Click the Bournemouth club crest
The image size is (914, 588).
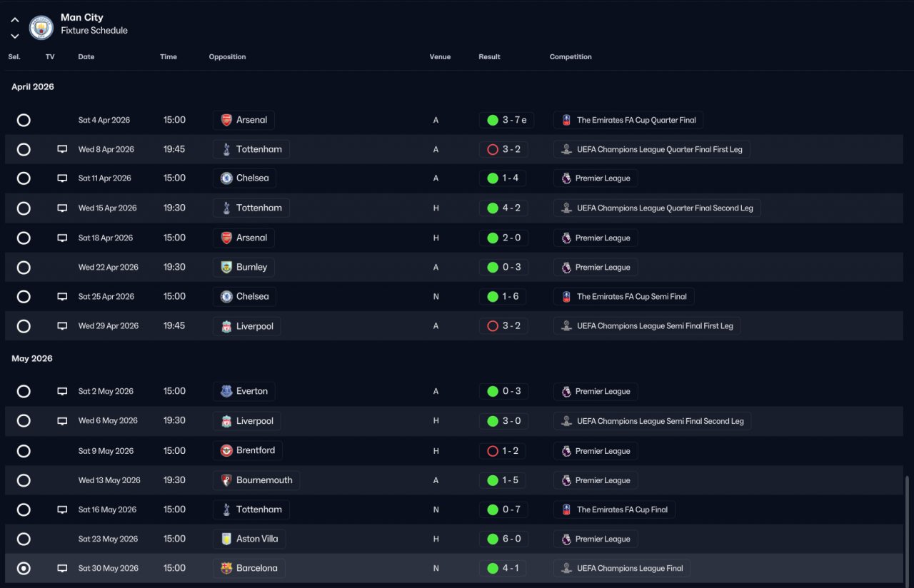tap(226, 480)
